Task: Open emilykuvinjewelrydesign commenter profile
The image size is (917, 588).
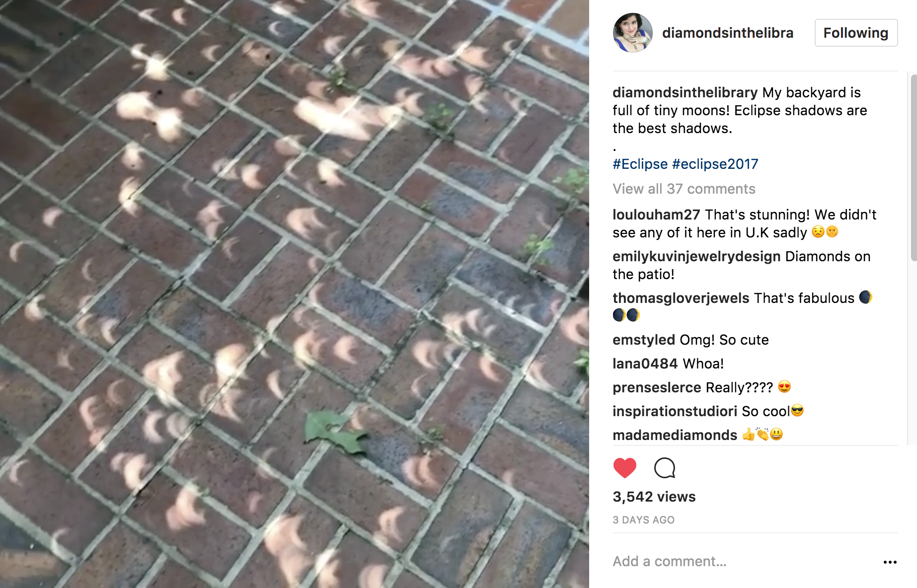Action: click(696, 256)
